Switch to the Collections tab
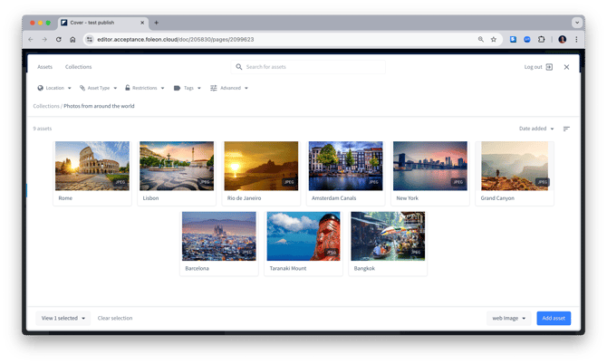 click(78, 67)
